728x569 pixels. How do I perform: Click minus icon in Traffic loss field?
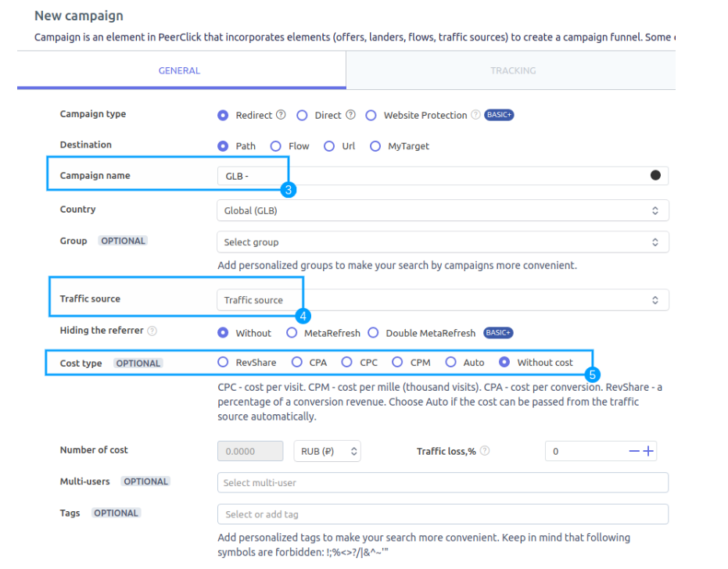click(634, 451)
